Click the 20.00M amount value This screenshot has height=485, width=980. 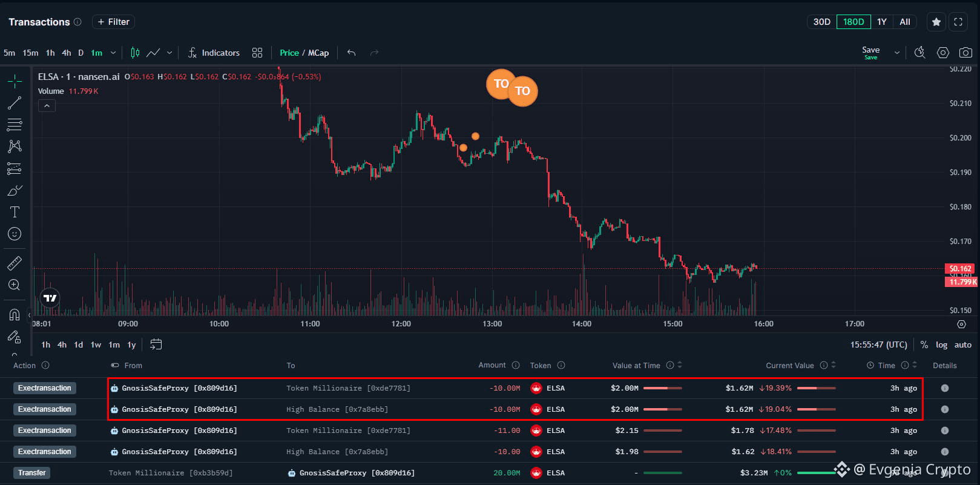[507, 473]
